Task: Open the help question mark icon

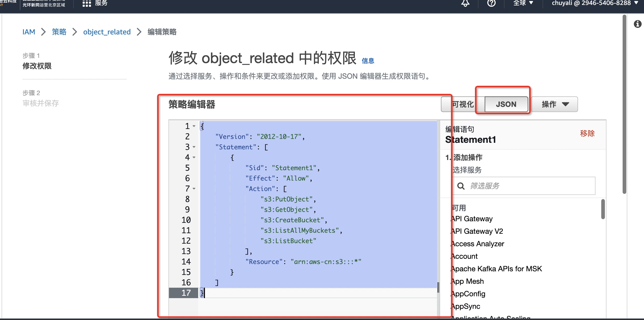Action: 491,3
